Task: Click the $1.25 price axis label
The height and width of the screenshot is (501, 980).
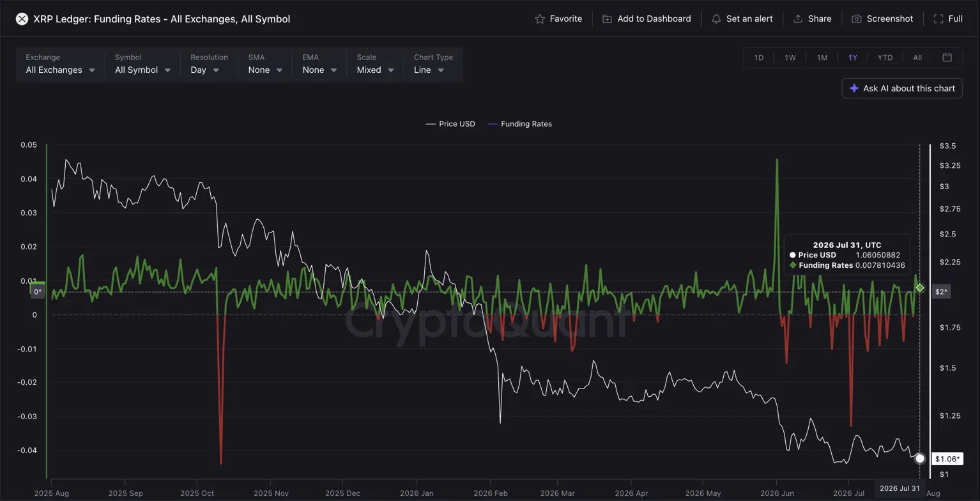Action: point(951,416)
